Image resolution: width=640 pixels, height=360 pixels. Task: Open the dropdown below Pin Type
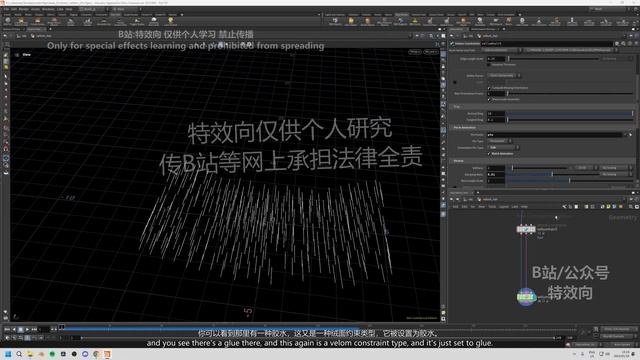503,147
